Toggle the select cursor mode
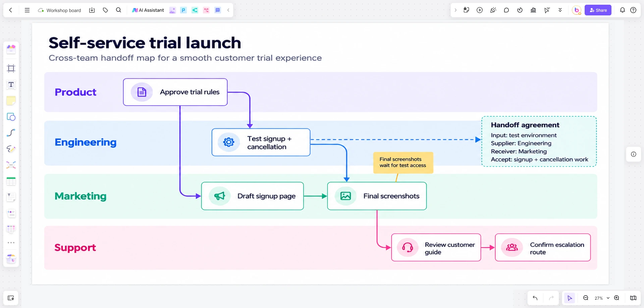 (x=570, y=298)
